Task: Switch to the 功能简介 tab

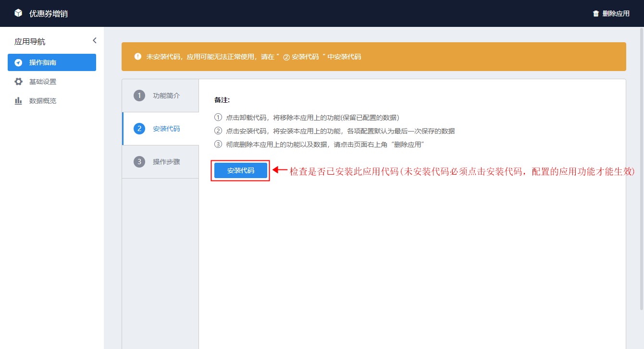Action: tap(161, 96)
